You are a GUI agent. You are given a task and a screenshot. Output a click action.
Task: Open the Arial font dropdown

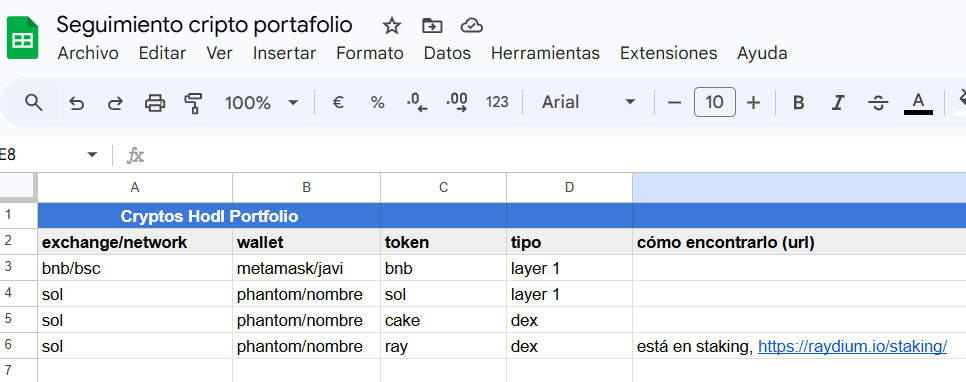[x=588, y=102]
